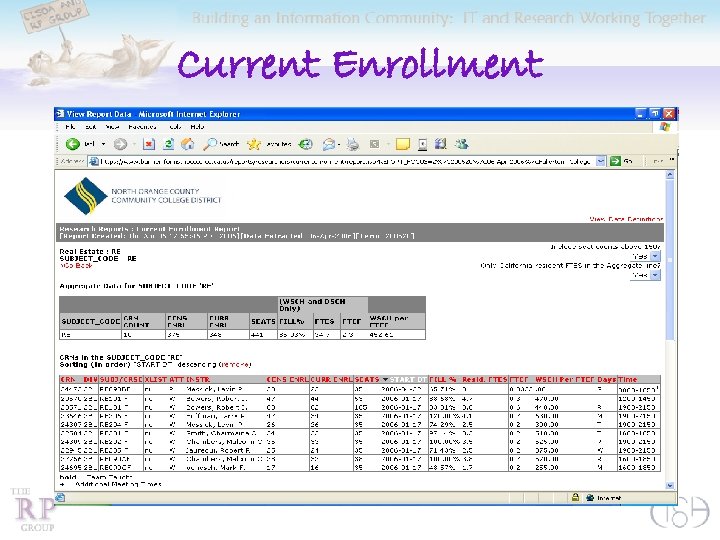This screenshot has height=540, width=720.
Task: Click the page scrollbar up arrow
Action: [669, 175]
